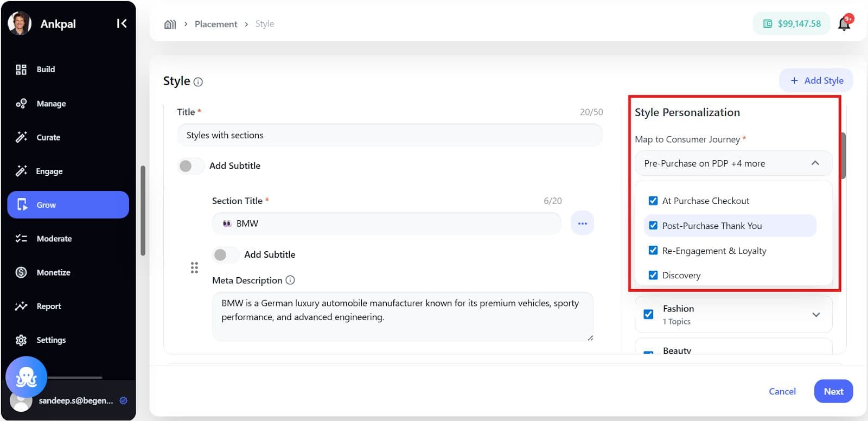Open the three-dots menu next to BMW
The image size is (868, 421).
point(582,224)
